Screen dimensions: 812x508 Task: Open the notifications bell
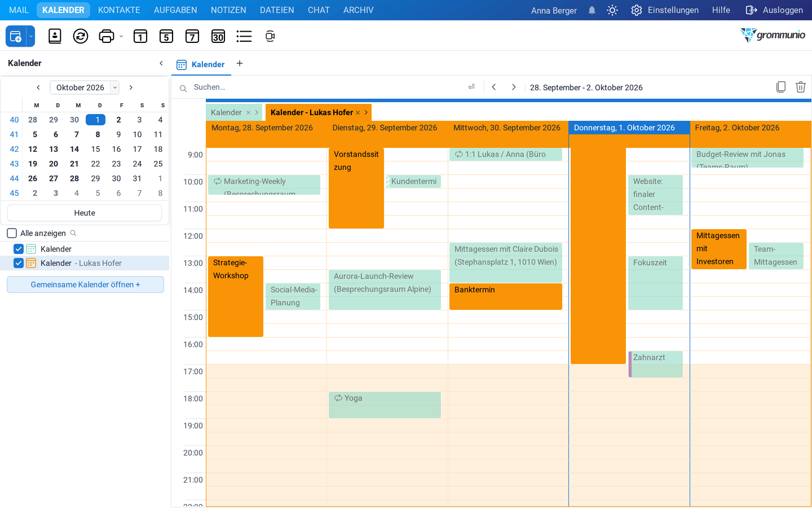coord(592,10)
